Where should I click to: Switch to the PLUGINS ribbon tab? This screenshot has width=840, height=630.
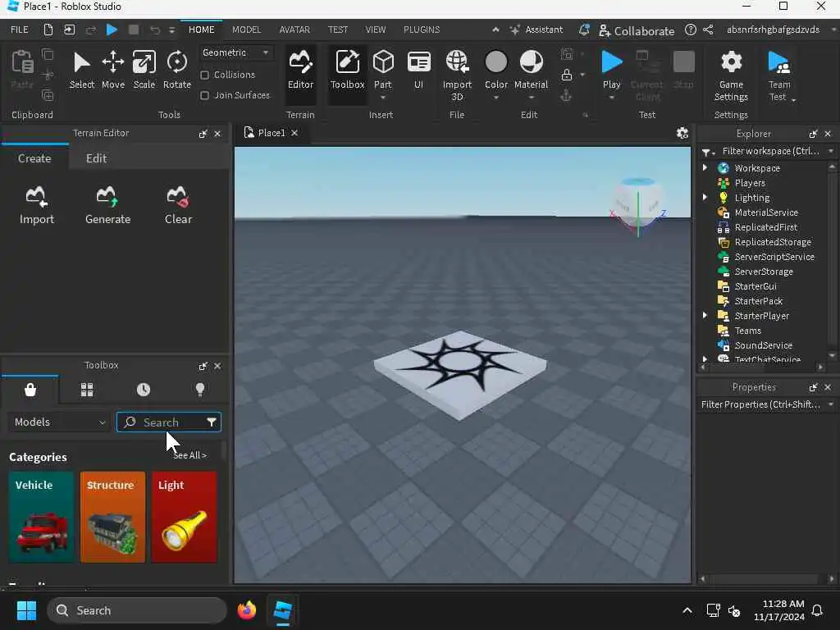tap(422, 30)
